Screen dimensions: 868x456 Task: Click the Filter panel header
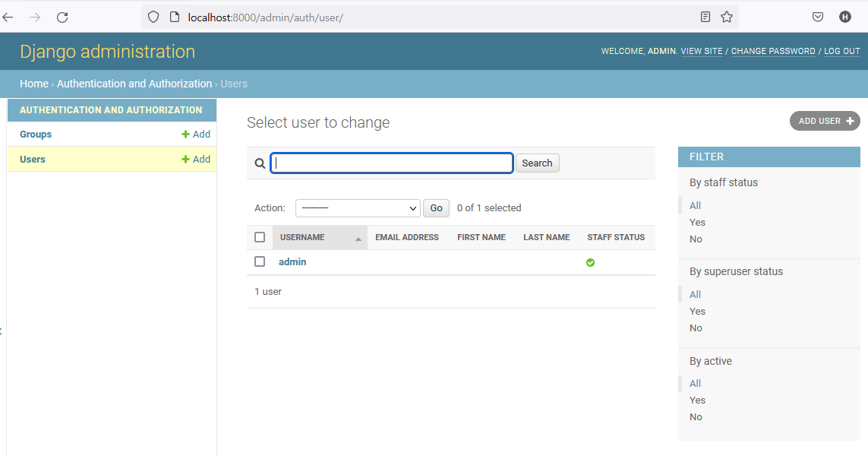pos(769,157)
